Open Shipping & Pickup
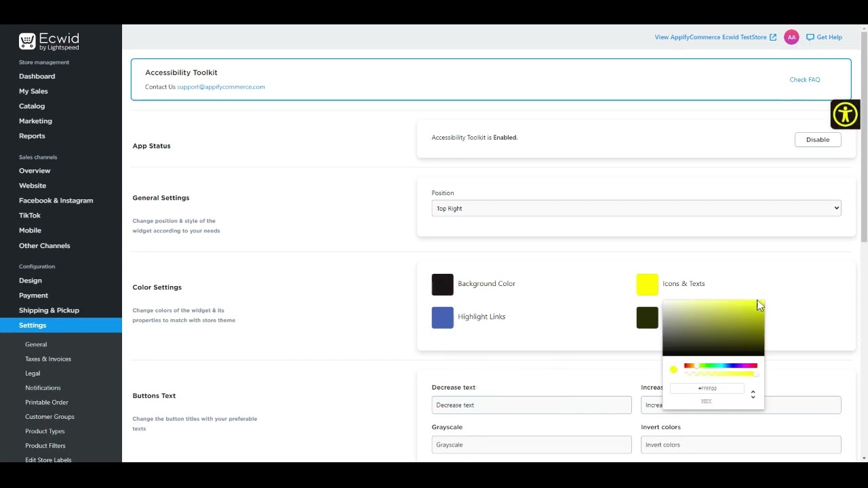The height and width of the screenshot is (488, 868). pyautogui.click(x=49, y=310)
